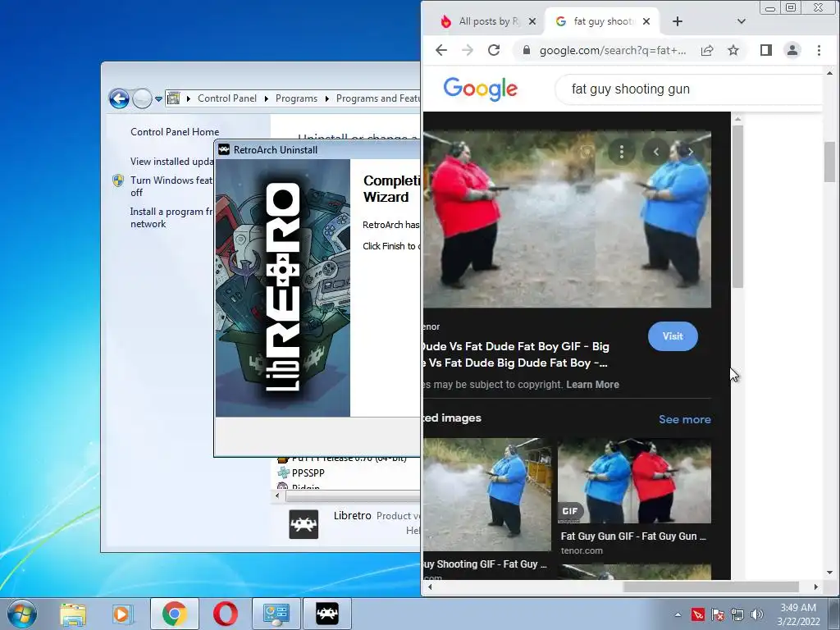Viewport: 840px width, 630px height.
Task: Open the Learn More link
Action: pyautogui.click(x=592, y=385)
